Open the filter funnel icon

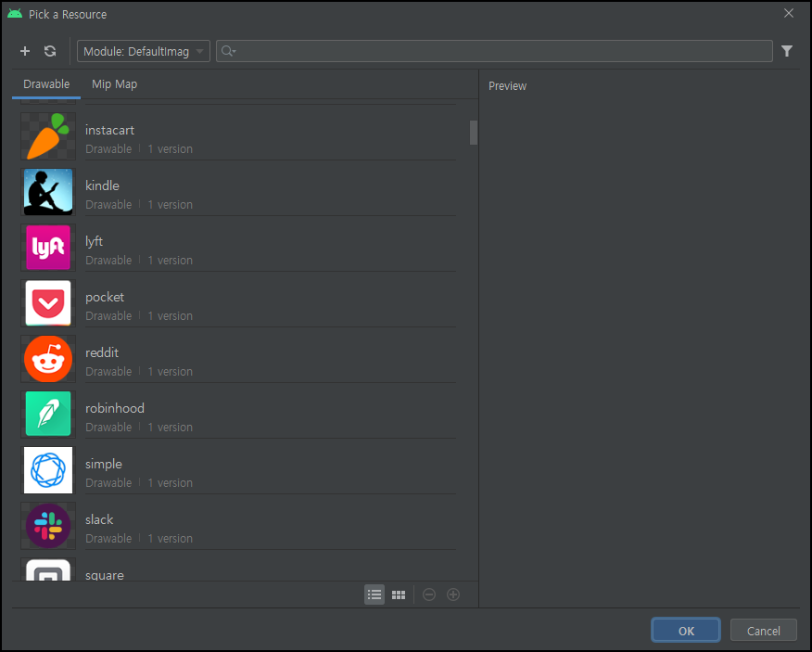(787, 51)
